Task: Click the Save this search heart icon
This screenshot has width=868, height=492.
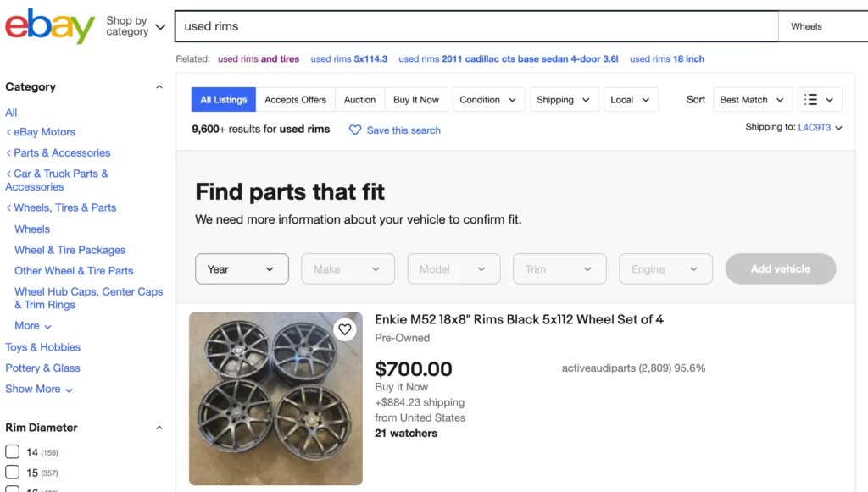Action: point(355,130)
